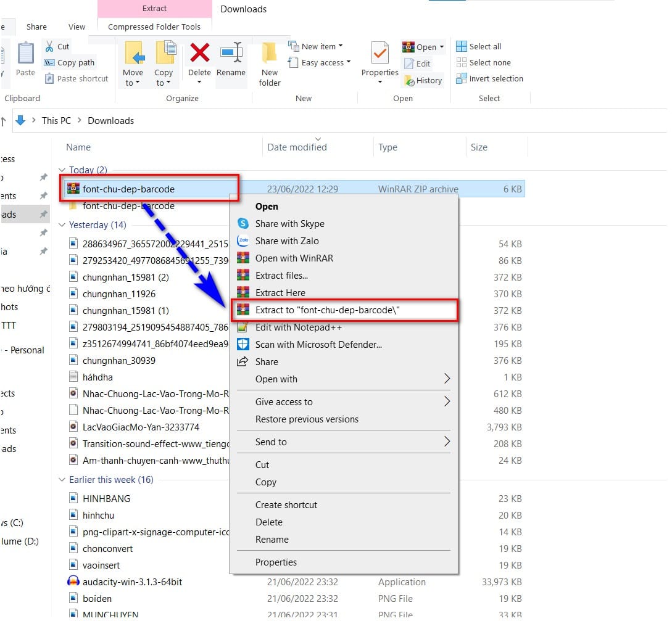Collapse the Yesterday (14) group
The image size is (672, 621).
pyautogui.click(x=62, y=225)
